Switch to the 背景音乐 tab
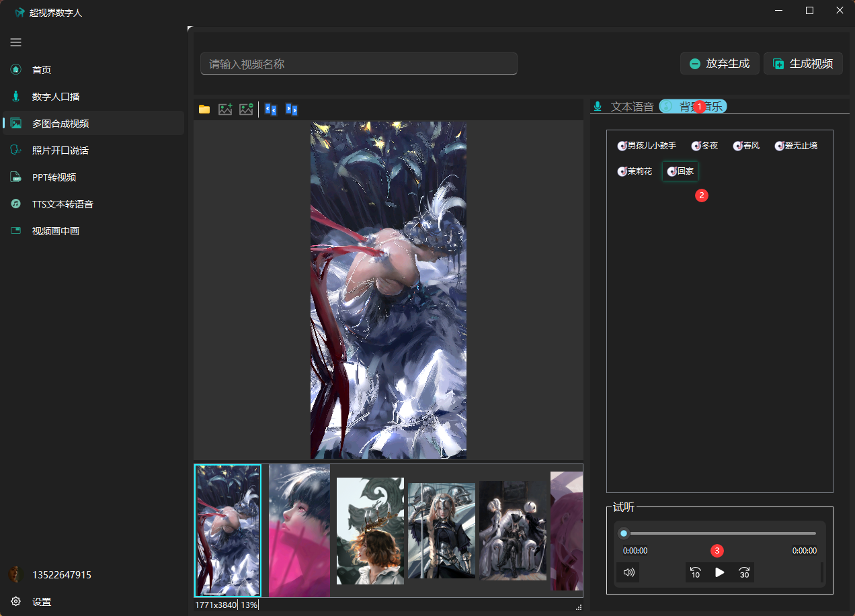Screen dimensions: 855x616 (693, 106)
